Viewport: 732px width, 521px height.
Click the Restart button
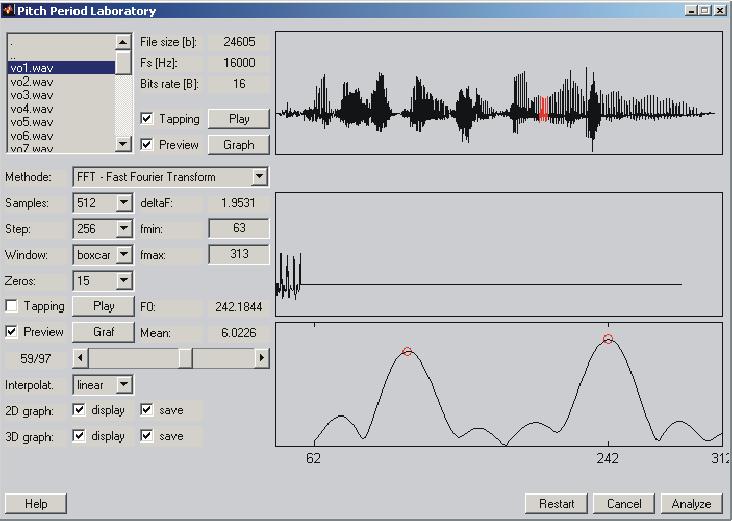click(x=556, y=504)
